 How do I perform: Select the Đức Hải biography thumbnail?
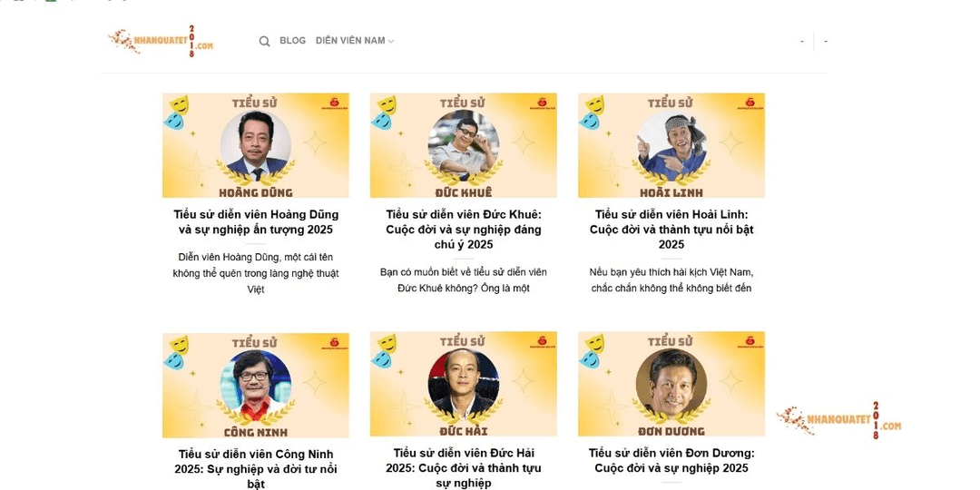coord(463,385)
